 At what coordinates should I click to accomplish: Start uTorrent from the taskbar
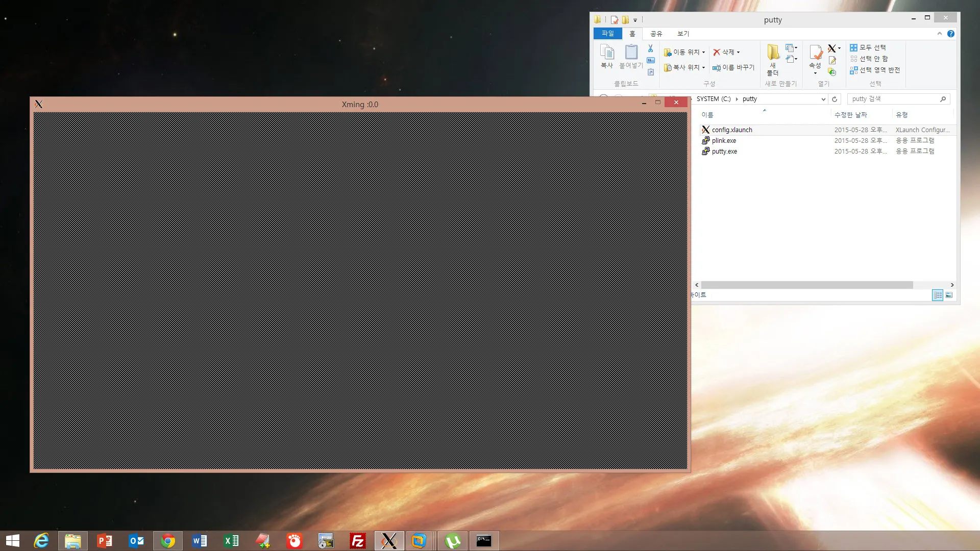[452, 541]
